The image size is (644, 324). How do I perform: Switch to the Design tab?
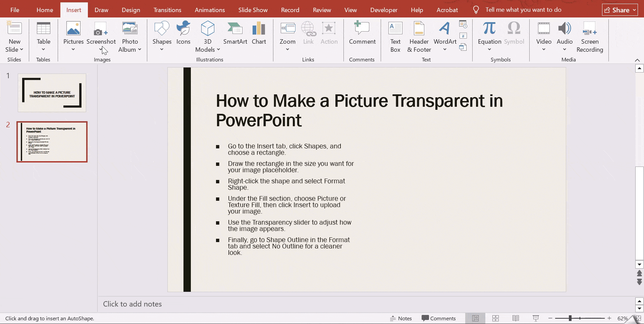tap(131, 10)
